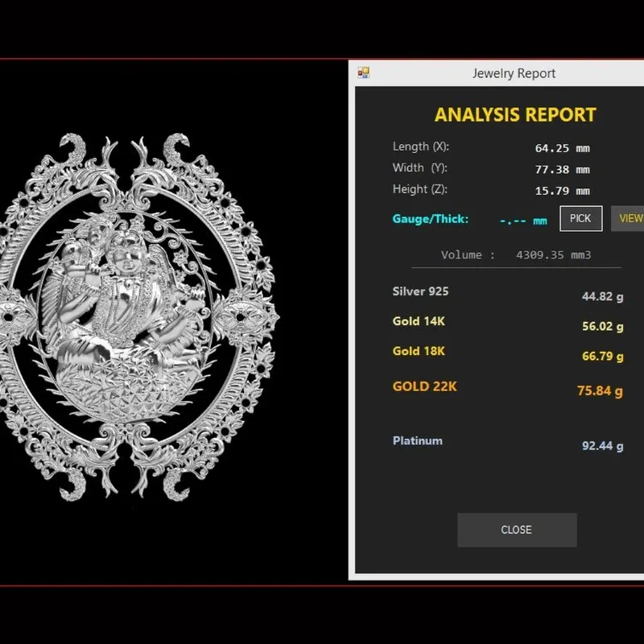The width and height of the screenshot is (644, 644).
Task: Click the Volume 4309.35 mm3 readout
Action: [516, 255]
